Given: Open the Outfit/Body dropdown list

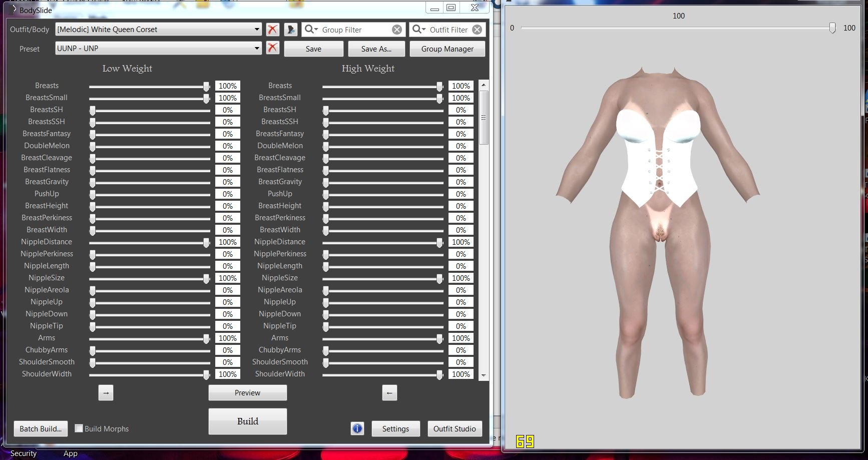Looking at the screenshot, I should pos(257,30).
